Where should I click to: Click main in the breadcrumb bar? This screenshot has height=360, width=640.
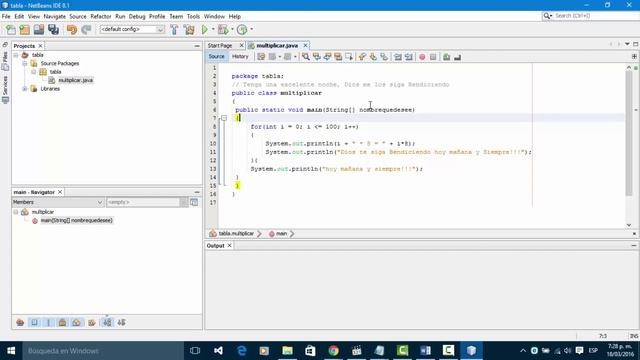click(282, 233)
